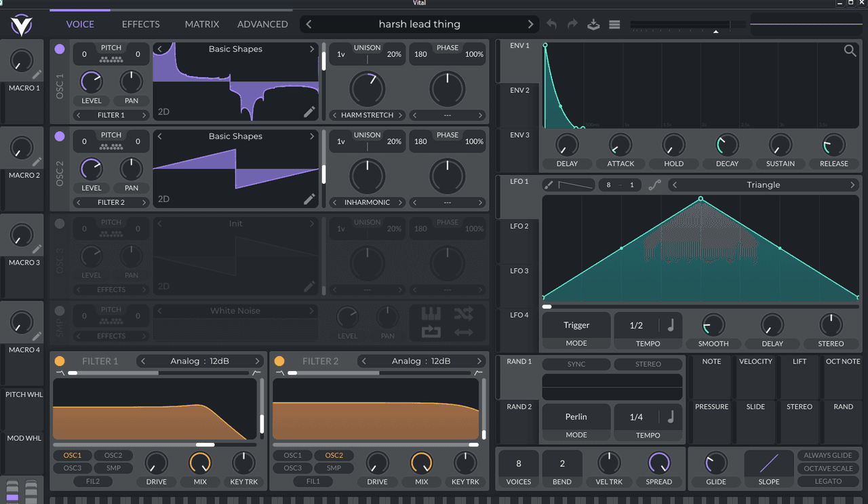Click the ALWAYS GLIDE button
This screenshot has width=868, height=504.
[828, 456]
